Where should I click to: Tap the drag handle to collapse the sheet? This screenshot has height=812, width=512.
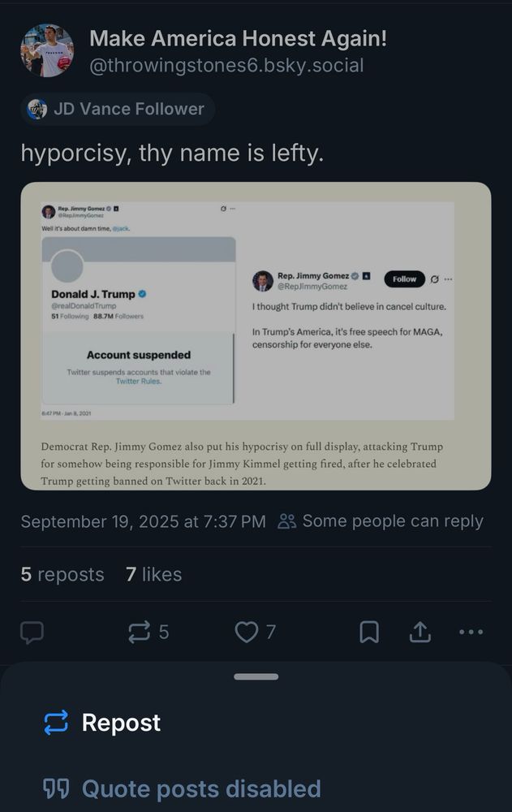(x=256, y=675)
